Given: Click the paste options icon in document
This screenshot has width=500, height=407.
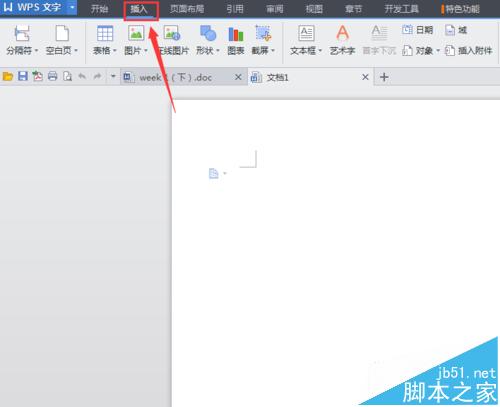Looking at the screenshot, I should coord(214,173).
